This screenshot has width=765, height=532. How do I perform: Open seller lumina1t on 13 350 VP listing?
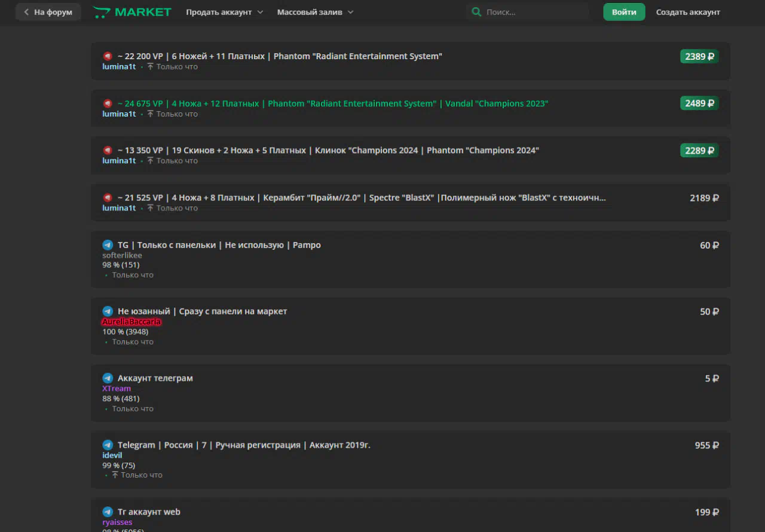[x=119, y=161]
